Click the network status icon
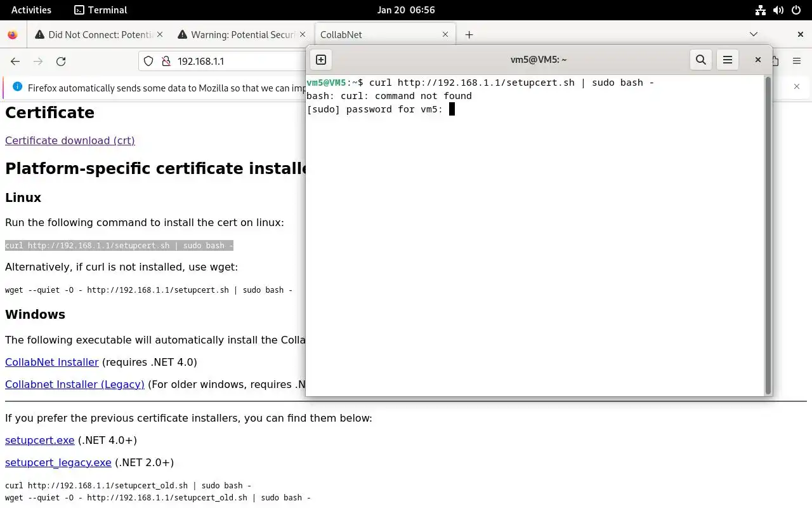812x508 pixels. (761, 10)
